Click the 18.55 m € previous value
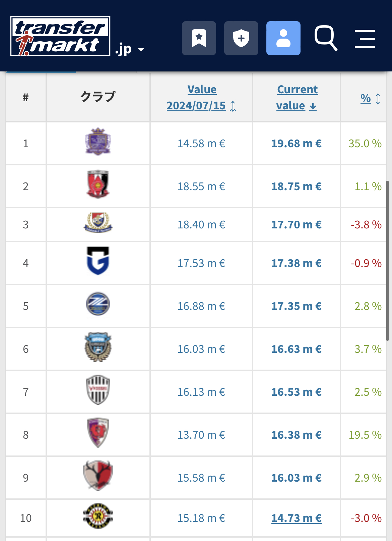392x541 pixels. click(x=201, y=186)
